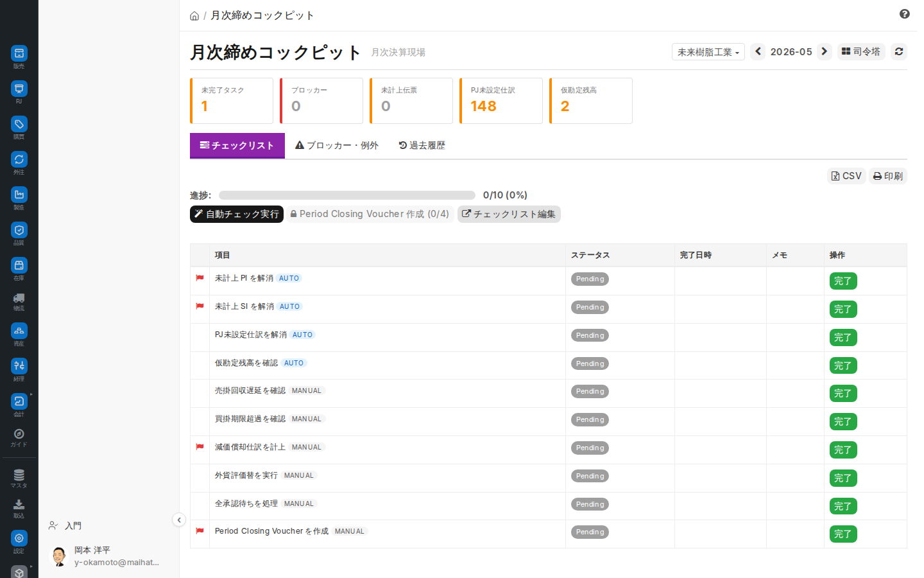Click the refresh icon beside 司令塔
Screen dimensions: 924x578
point(899,51)
